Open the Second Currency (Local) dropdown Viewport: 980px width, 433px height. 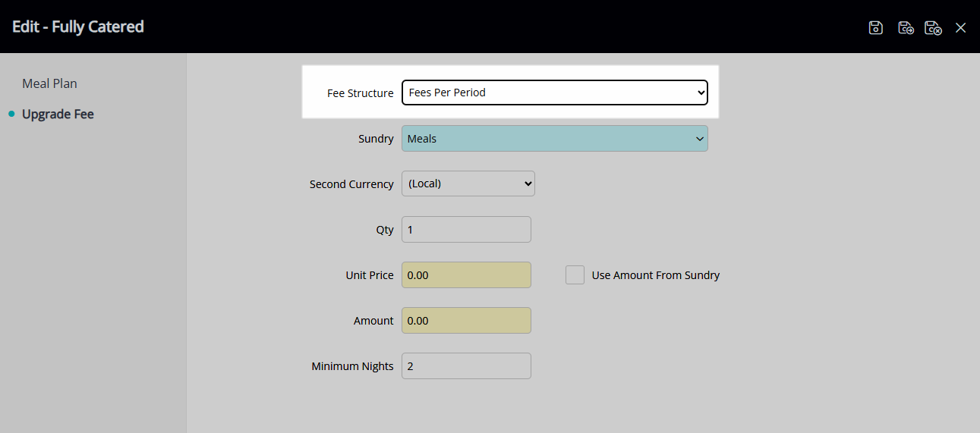tap(468, 184)
